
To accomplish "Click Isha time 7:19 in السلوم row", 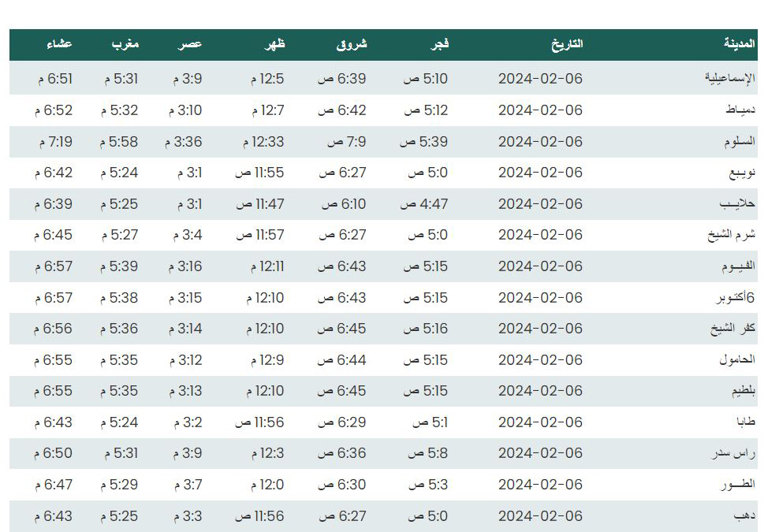I will (x=56, y=142).
